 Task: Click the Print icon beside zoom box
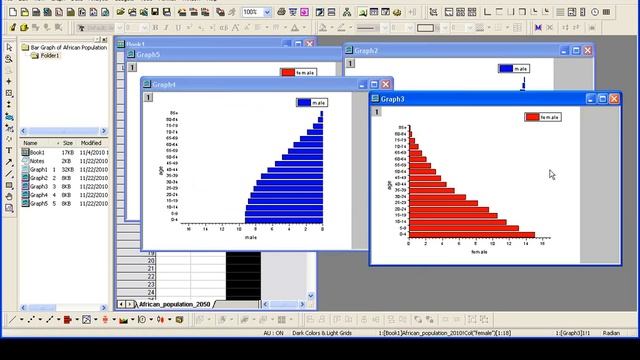coord(281,12)
